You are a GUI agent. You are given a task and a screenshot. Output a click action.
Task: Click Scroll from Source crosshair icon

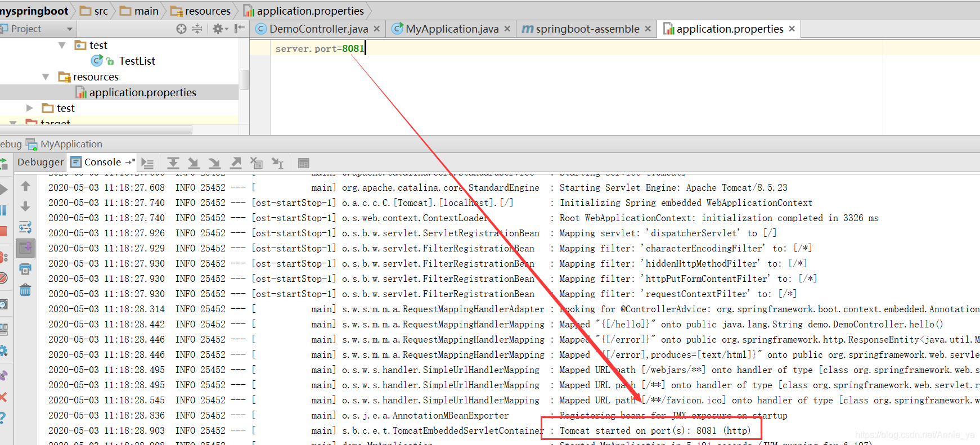click(x=181, y=29)
